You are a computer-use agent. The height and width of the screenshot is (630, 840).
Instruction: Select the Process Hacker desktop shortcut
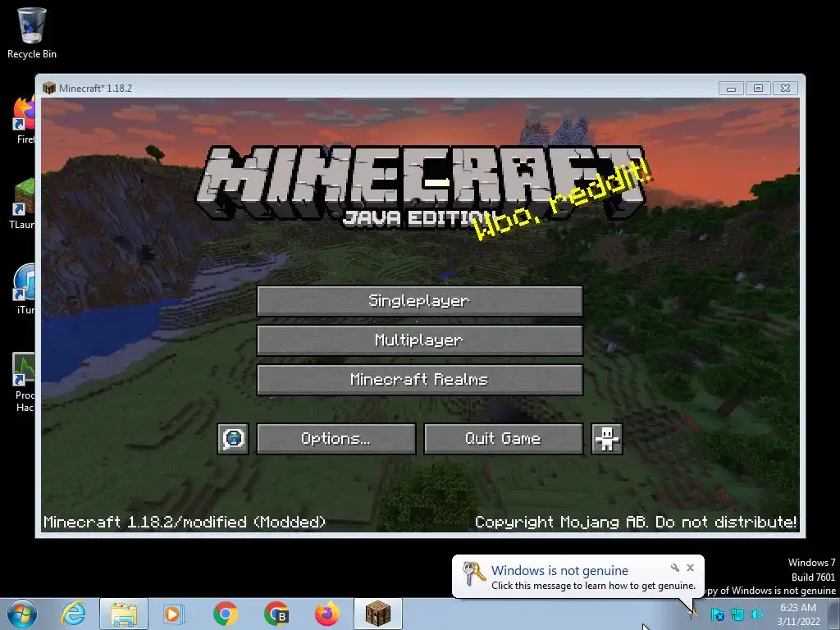[x=24, y=382]
